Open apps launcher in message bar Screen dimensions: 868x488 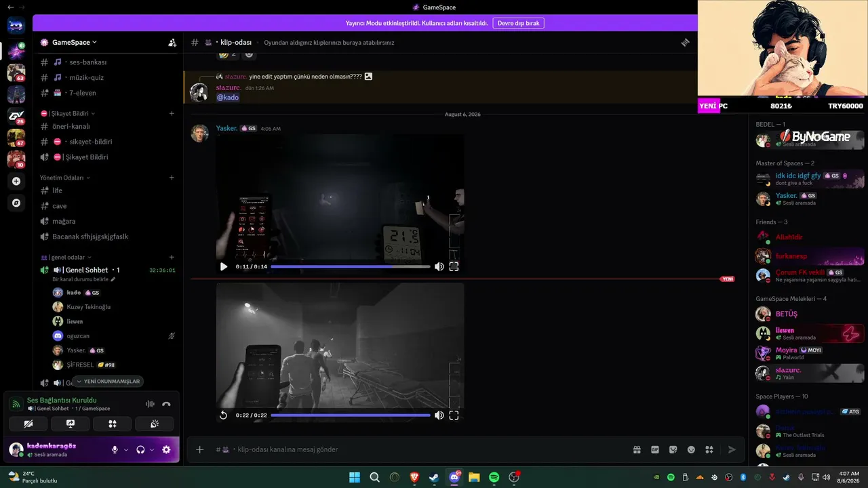pos(709,449)
